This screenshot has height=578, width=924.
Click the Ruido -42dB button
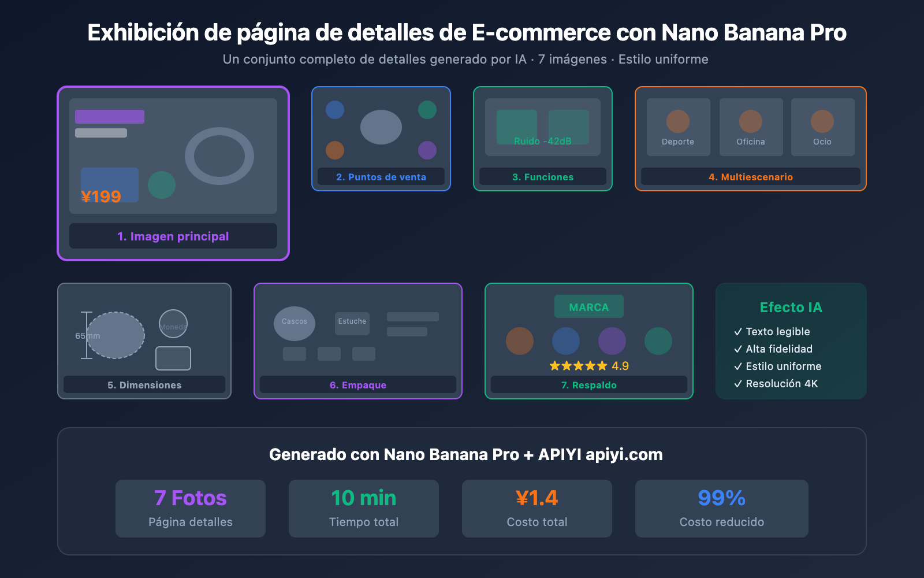click(x=542, y=140)
